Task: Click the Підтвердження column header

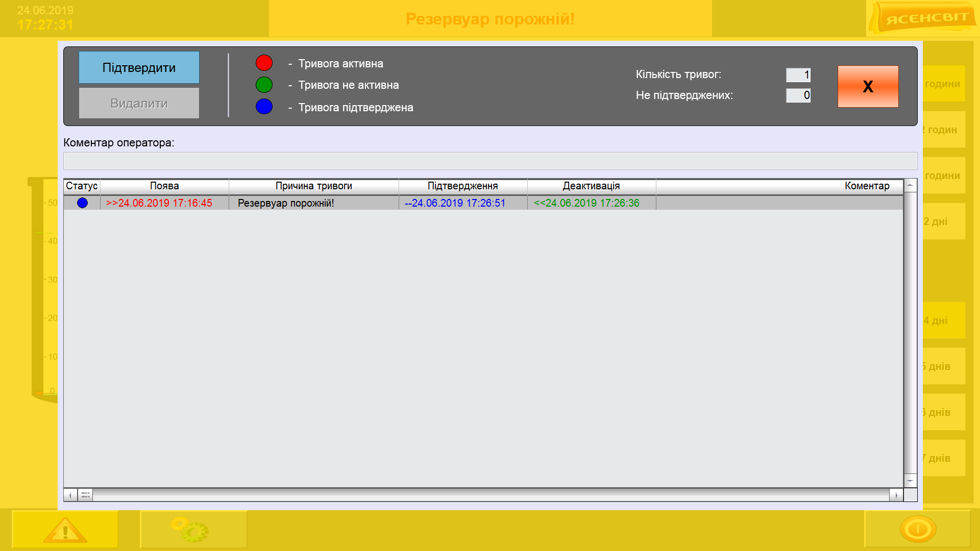Action: click(x=462, y=186)
